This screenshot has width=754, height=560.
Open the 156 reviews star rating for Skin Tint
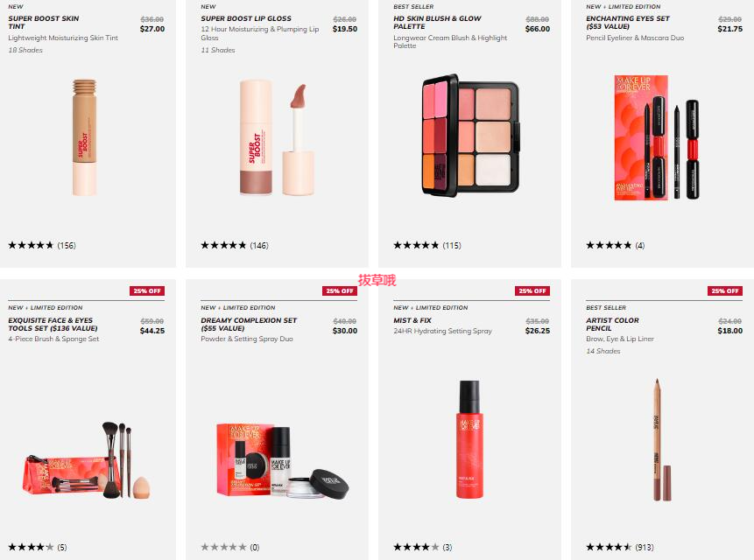(x=42, y=245)
